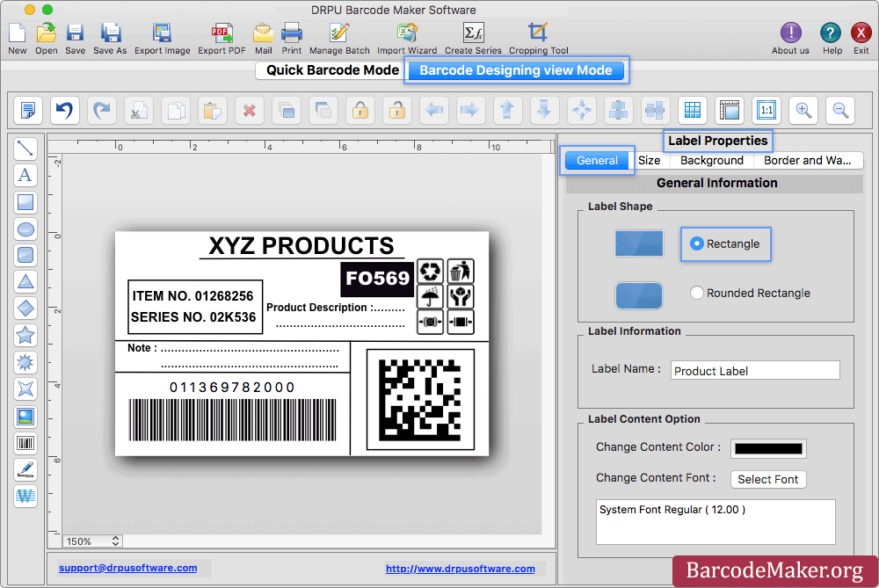Click the closed padlock Lock icon
The height and width of the screenshot is (588, 879).
[360, 110]
